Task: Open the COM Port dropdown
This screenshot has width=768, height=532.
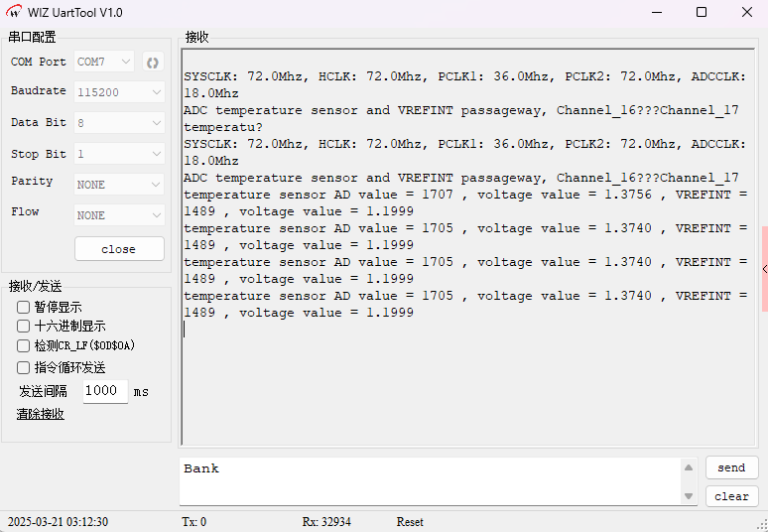Action: 104,62
